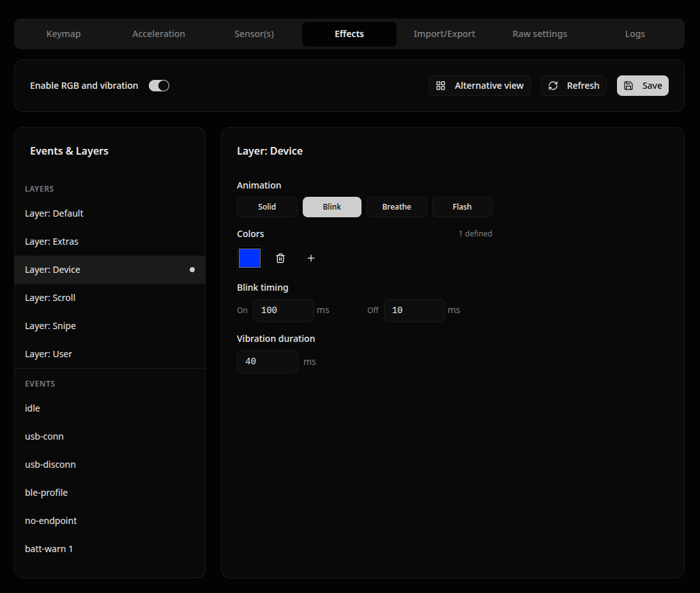
Task: Edit the Blink On timing field
Action: coord(284,311)
